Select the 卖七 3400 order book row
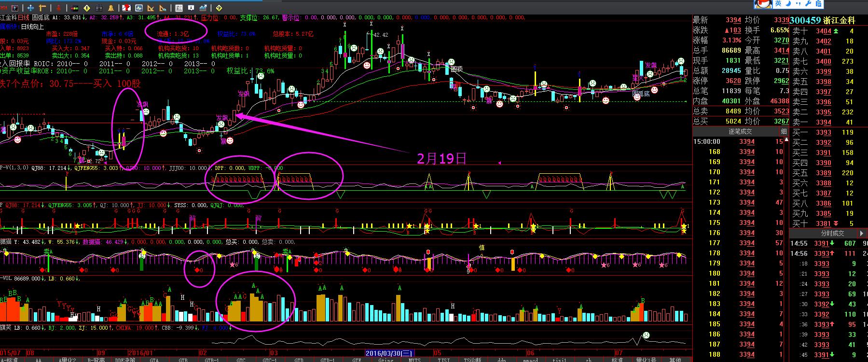This screenshot has width=868, height=362. [x=828, y=61]
